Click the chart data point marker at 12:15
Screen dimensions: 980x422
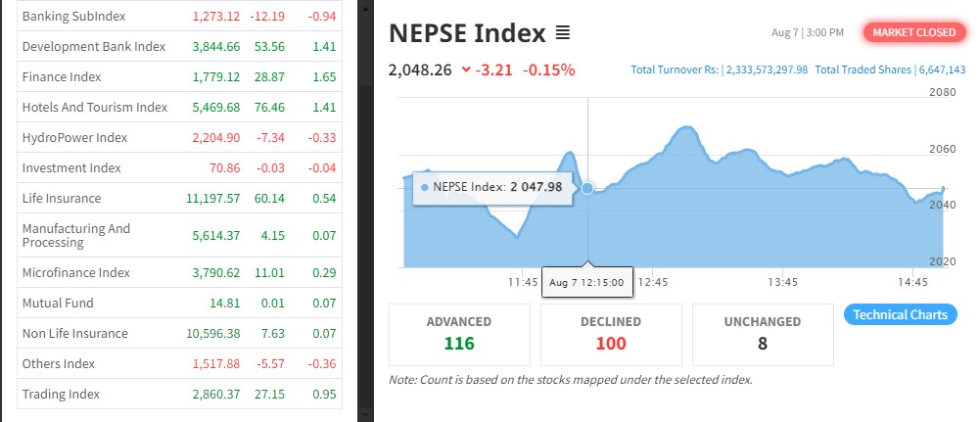coord(587,188)
